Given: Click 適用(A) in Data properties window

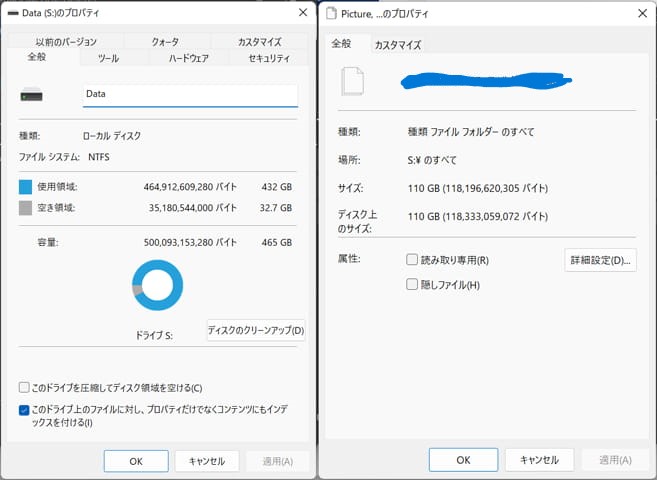Looking at the screenshot, I should (x=278, y=461).
